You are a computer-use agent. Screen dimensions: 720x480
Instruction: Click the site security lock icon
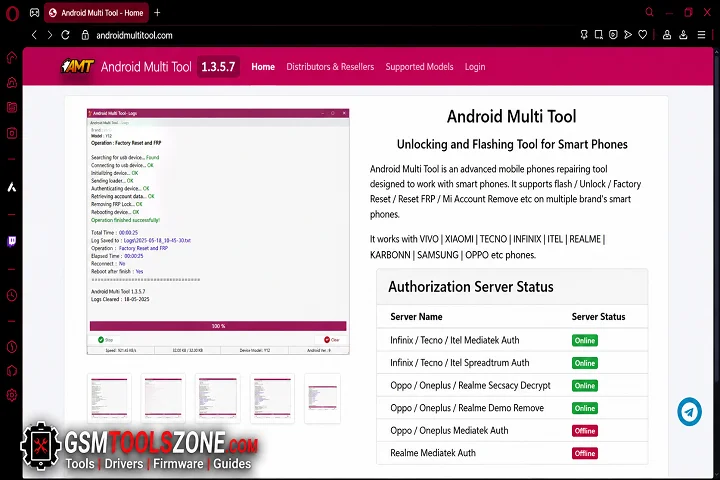coord(85,35)
